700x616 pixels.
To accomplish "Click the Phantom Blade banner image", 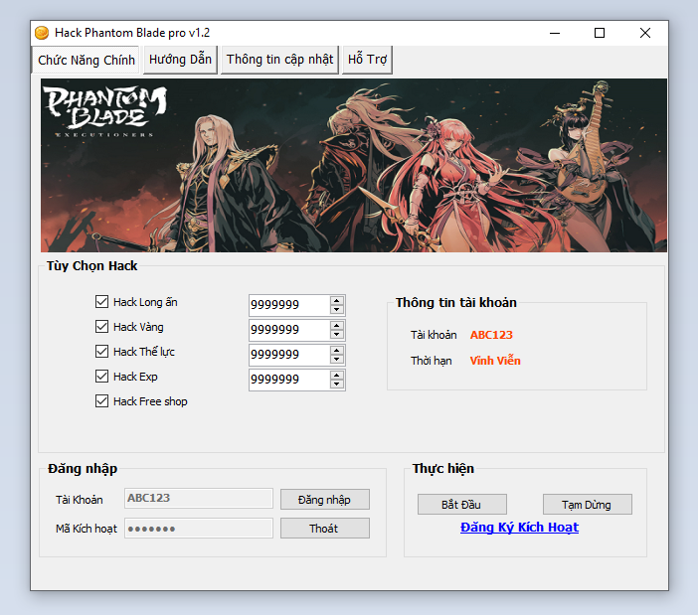I will click(x=353, y=165).
